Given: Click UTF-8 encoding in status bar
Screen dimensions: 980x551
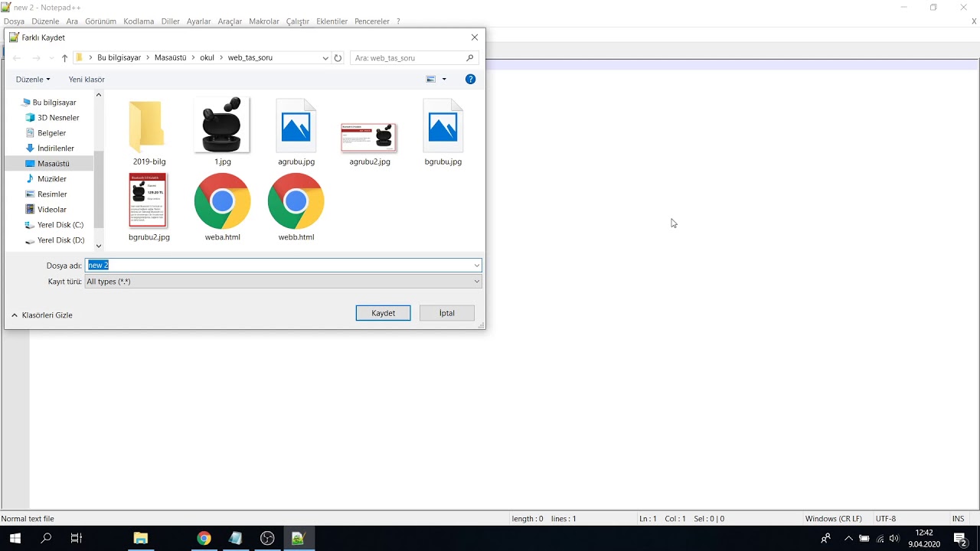Looking at the screenshot, I should [x=886, y=519].
